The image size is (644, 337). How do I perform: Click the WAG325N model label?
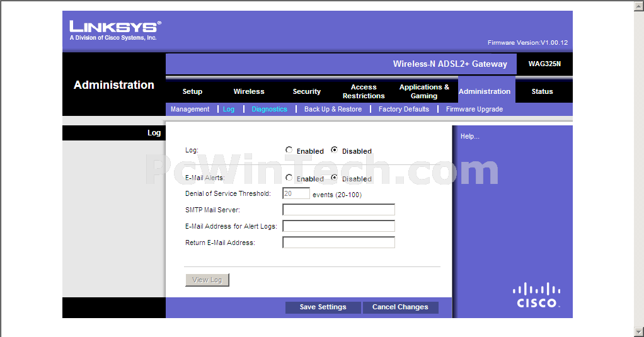tap(544, 64)
